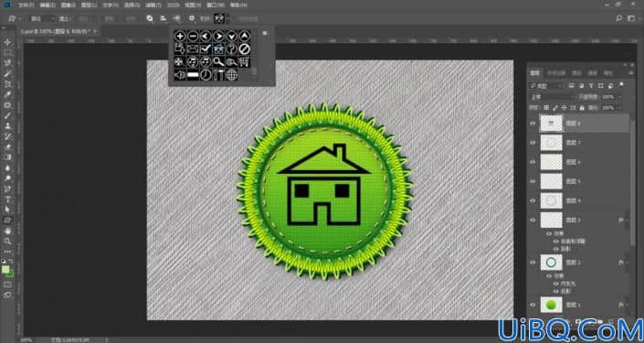This screenshot has width=644, height=343.
Task: Select the Custom Shape tool
Action: click(x=7, y=220)
